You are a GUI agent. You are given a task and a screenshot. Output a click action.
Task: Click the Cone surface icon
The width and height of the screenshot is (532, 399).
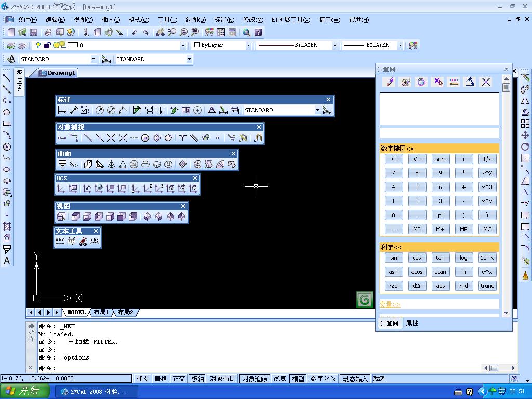123,165
